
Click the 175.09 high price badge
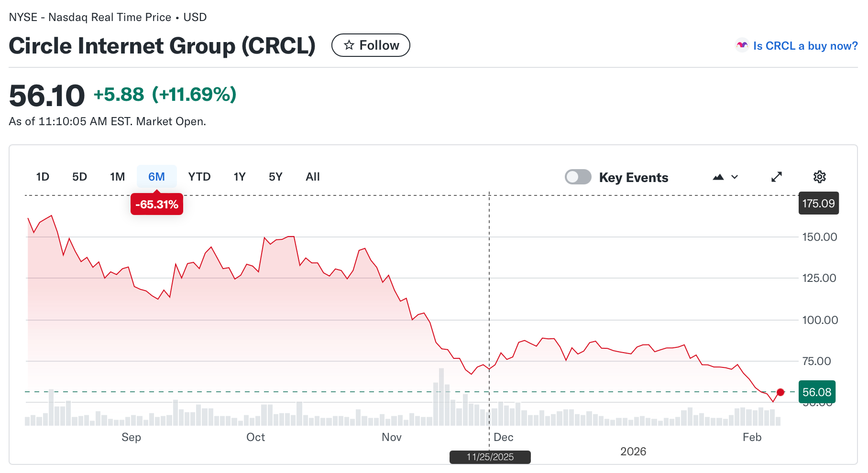click(818, 203)
